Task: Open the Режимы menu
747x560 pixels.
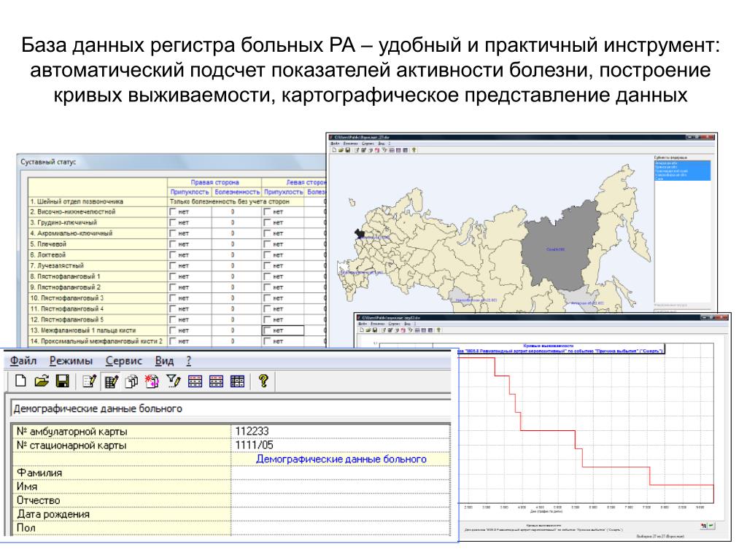Action: [x=71, y=361]
